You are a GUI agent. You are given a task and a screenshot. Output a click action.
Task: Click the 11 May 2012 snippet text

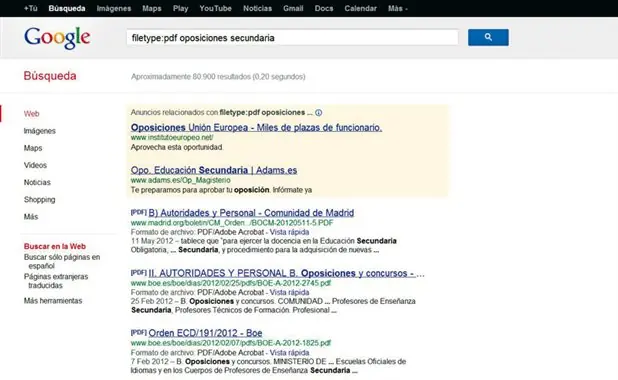click(264, 245)
